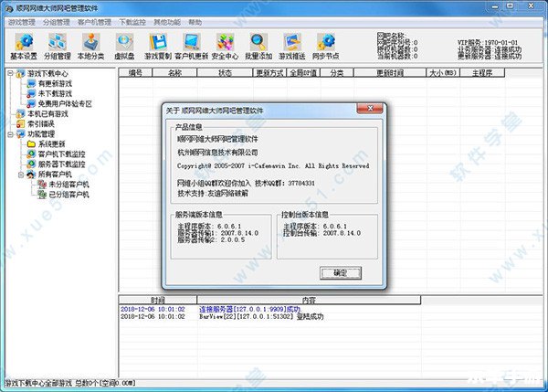Open 分组管理 menu in menu bar
The height and width of the screenshot is (392, 548).
(x=57, y=22)
